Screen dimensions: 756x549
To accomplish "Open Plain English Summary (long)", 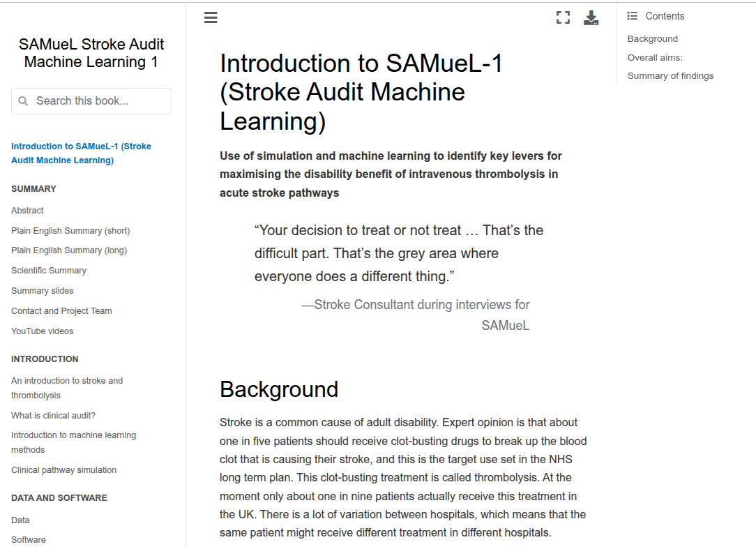I will tap(69, 250).
